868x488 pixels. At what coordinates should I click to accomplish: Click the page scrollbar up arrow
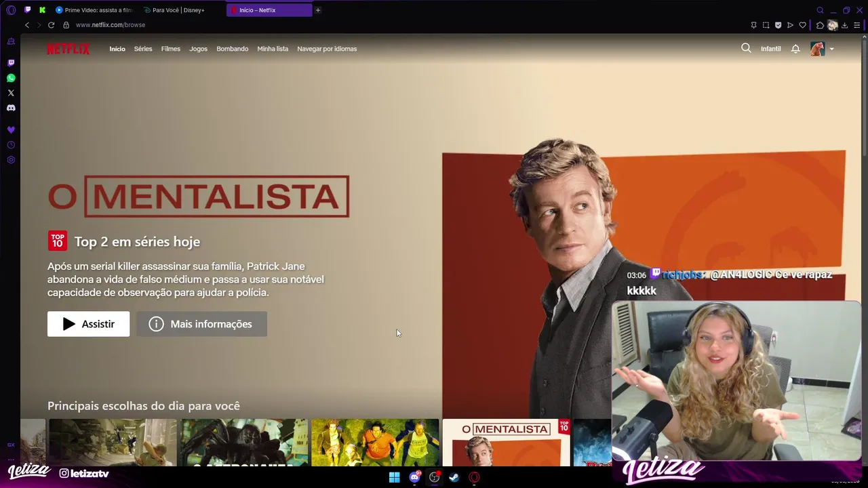pyautogui.click(x=865, y=37)
